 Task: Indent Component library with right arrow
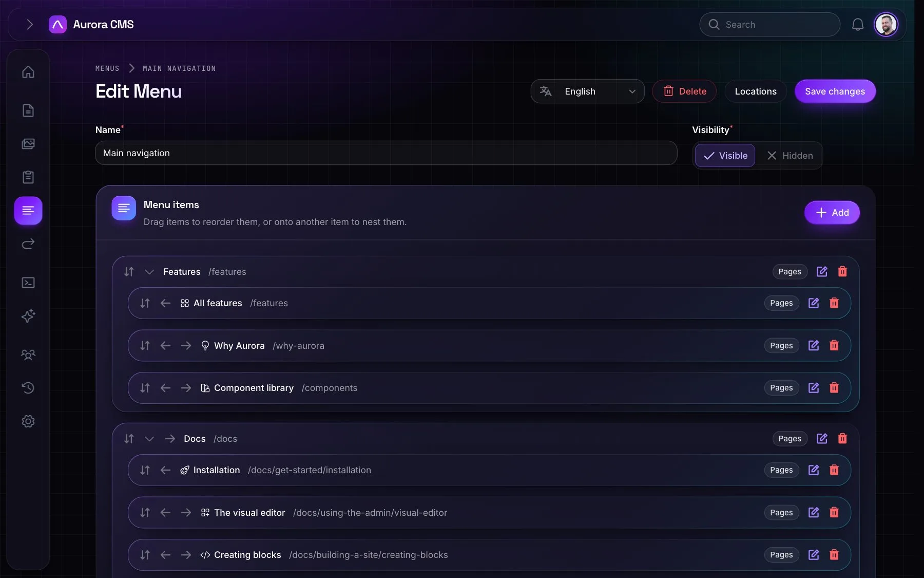click(x=186, y=388)
